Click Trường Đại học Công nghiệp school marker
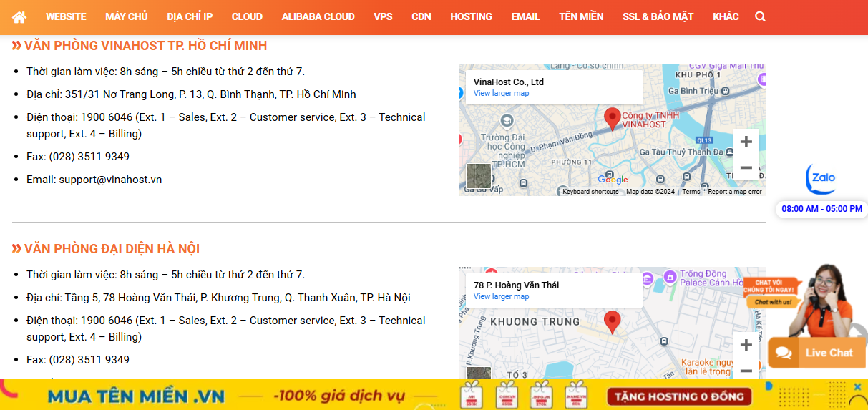868x410 pixels. (x=507, y=120)
